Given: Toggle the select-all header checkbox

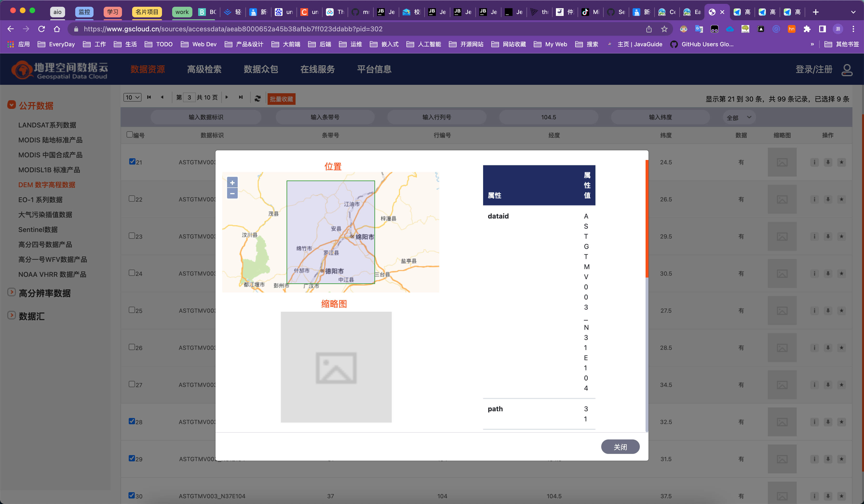Looking at the screenshot, I should (x=130, y=134).
